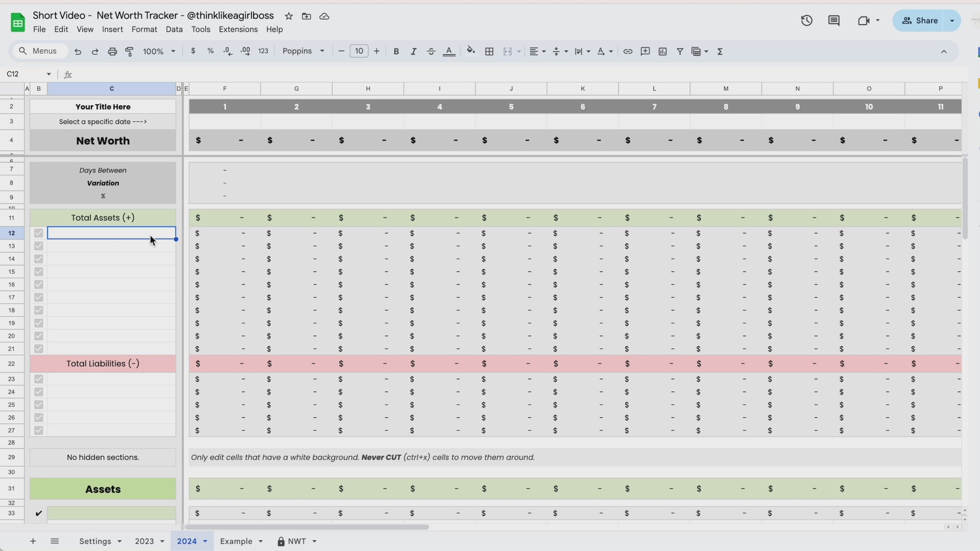Open the fill color paint bucket
The height and width of the screenshot is (551, 980).
[470, 51]
